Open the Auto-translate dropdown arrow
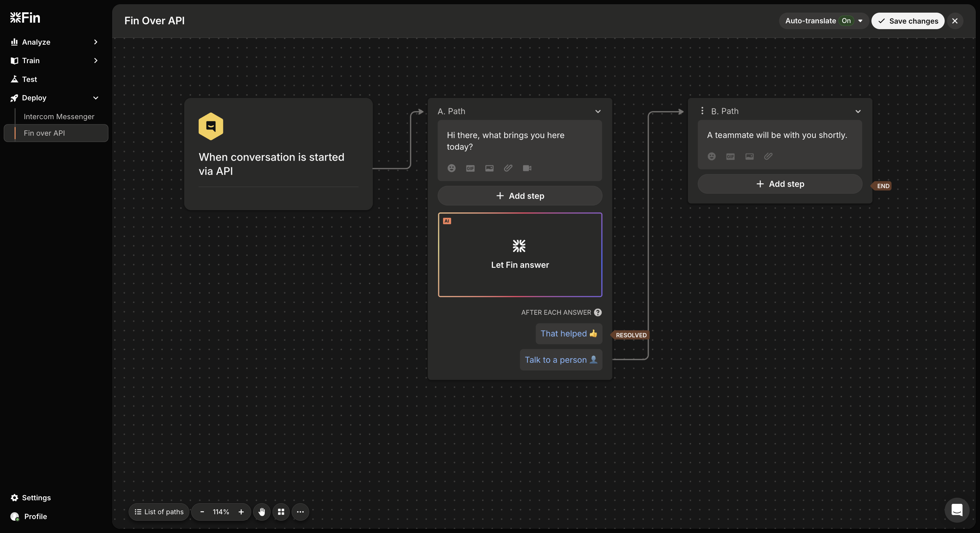 [860, 21]
